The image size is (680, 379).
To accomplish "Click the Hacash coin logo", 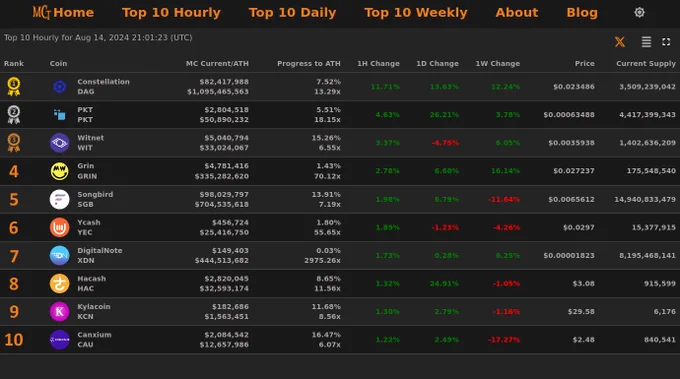I will (59, 284).
